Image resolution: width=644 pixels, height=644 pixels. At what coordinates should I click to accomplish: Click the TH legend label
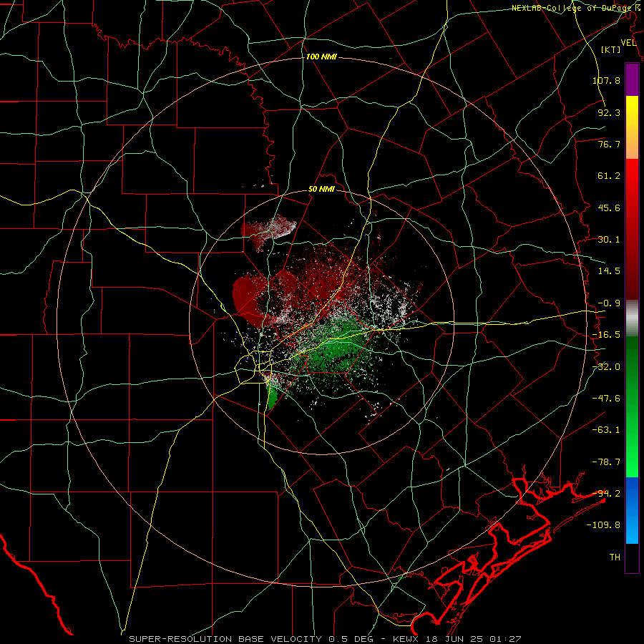[x=615, y=557]
